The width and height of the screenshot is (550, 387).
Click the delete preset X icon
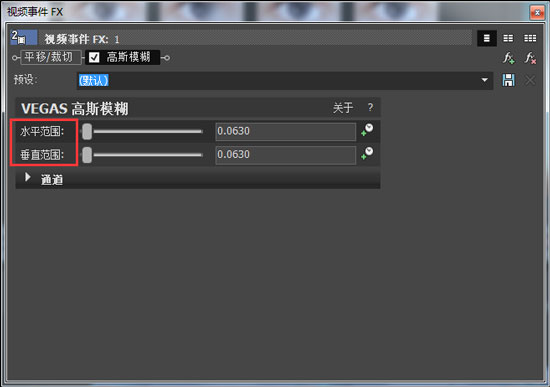[x=530, y=80]
